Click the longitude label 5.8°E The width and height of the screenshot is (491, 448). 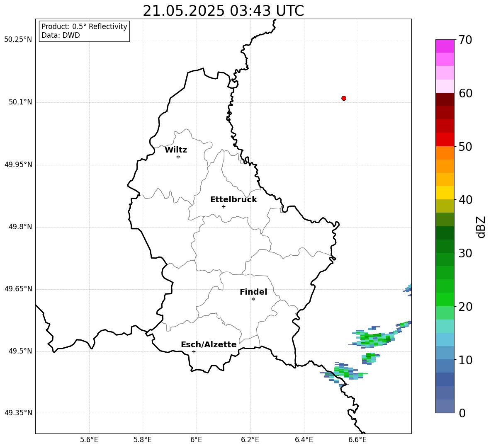pyautogui.click(x=143, y=440)
